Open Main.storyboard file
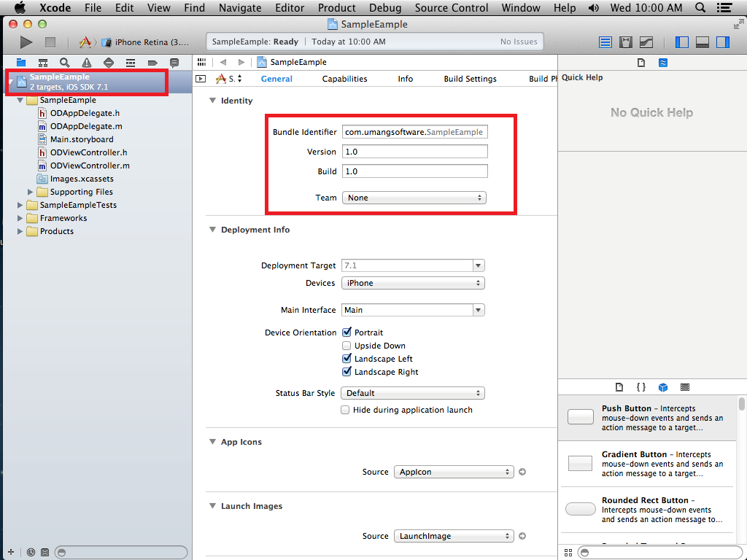This screenshot has height=560, width=747. click(x=82, y=139)
